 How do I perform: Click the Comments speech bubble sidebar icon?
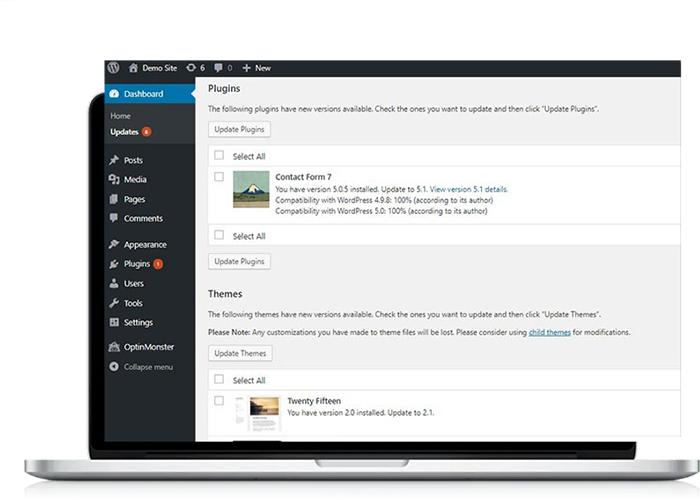(114, 218)
